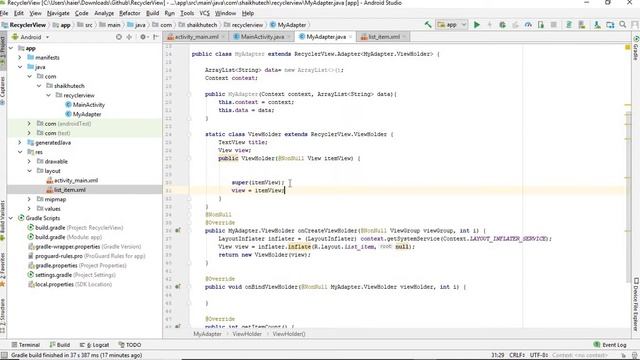Open the Android project view dropdown
This screenshot has height=360, width=640.
click(31, 37)
